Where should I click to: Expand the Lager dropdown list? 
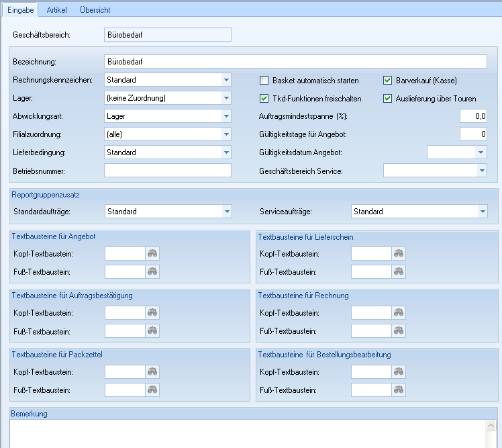[225, 99]
